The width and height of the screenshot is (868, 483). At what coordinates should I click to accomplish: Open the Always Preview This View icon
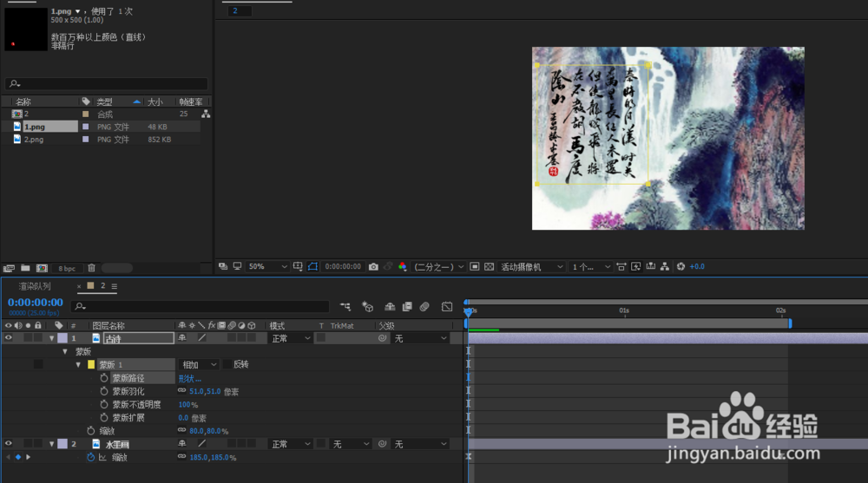[x=222, y=267]
